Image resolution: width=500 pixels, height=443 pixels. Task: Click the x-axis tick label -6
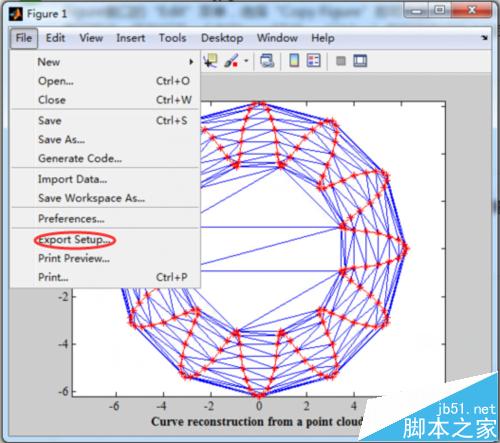(x=114, y=406)
